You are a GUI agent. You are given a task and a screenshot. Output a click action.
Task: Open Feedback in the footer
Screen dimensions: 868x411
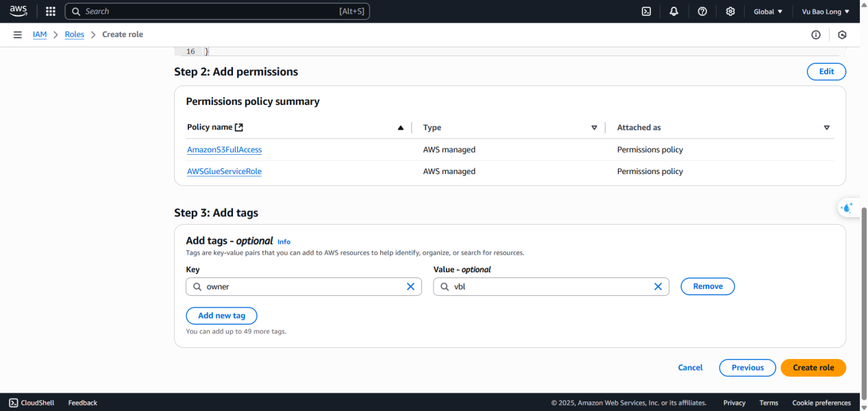[x=83, y=403]
